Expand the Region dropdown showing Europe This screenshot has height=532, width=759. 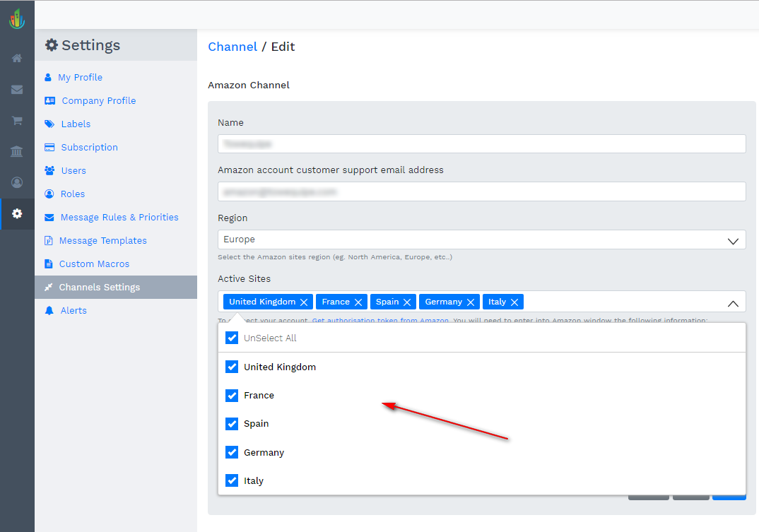(x=481, y=240)
